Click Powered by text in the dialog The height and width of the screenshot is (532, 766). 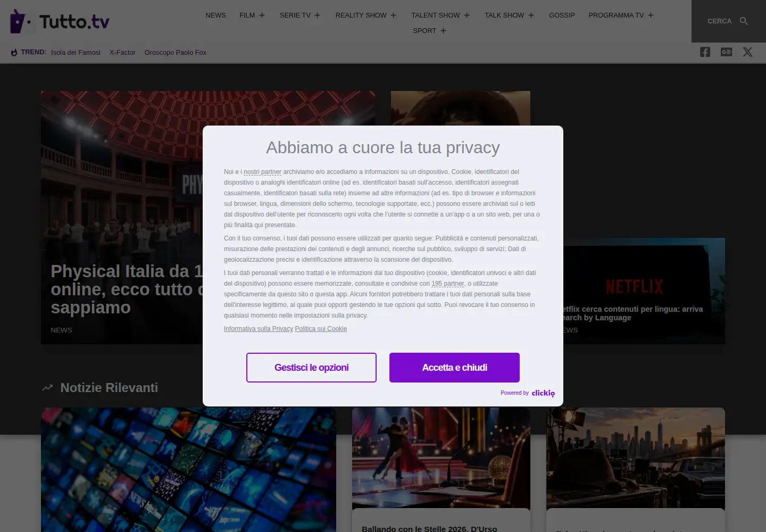pos(514,393)
